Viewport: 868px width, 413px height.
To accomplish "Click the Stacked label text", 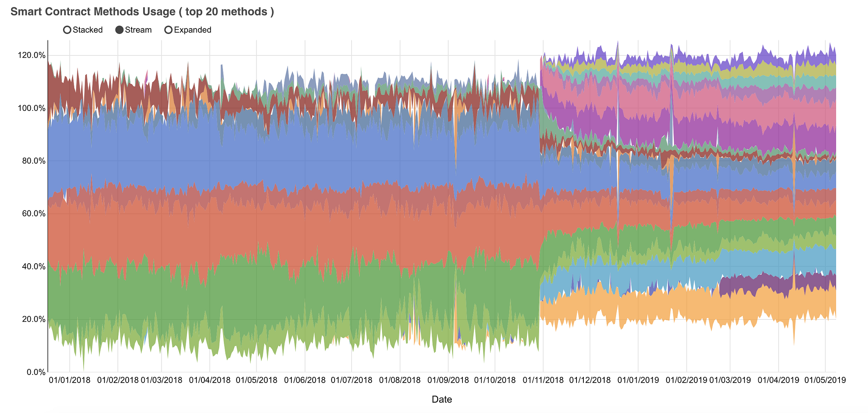I will tap(88, 30).
